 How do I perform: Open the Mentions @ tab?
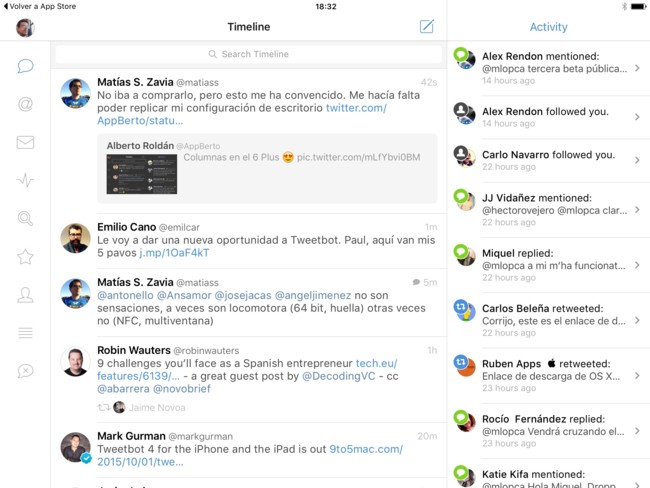coord(25,104)
